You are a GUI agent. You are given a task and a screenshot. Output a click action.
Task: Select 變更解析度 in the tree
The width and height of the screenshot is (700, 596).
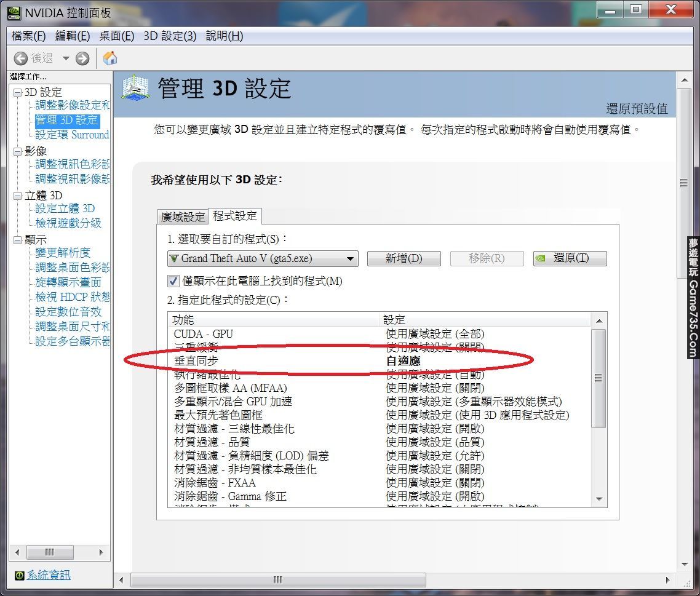pyautogui.click(x=63, y=253)
